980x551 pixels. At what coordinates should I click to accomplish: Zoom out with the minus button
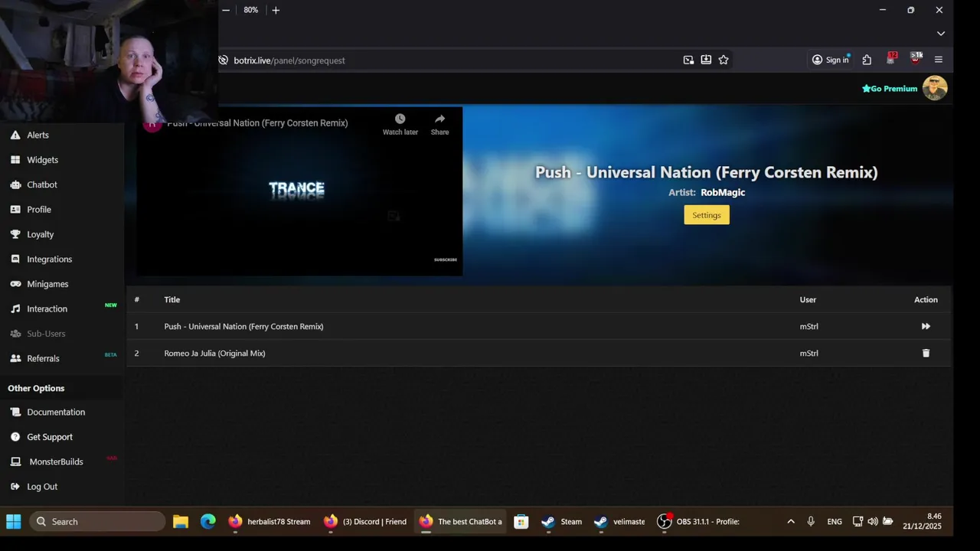[226, 10]
